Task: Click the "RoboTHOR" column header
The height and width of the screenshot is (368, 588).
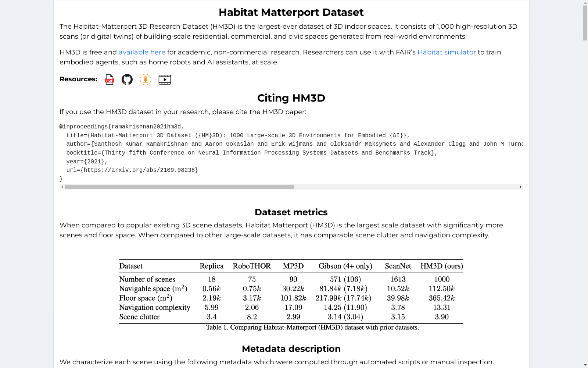Action: tap(252, 266)
